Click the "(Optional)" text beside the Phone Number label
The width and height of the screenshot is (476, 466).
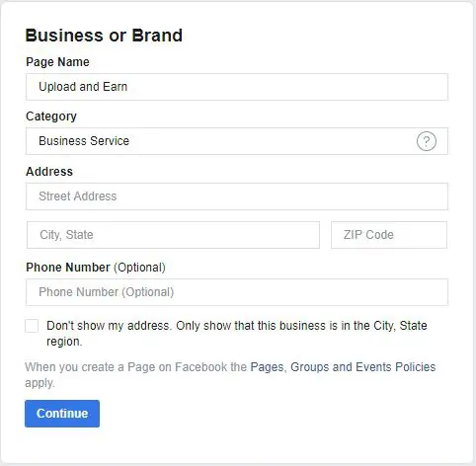point(139,268)
